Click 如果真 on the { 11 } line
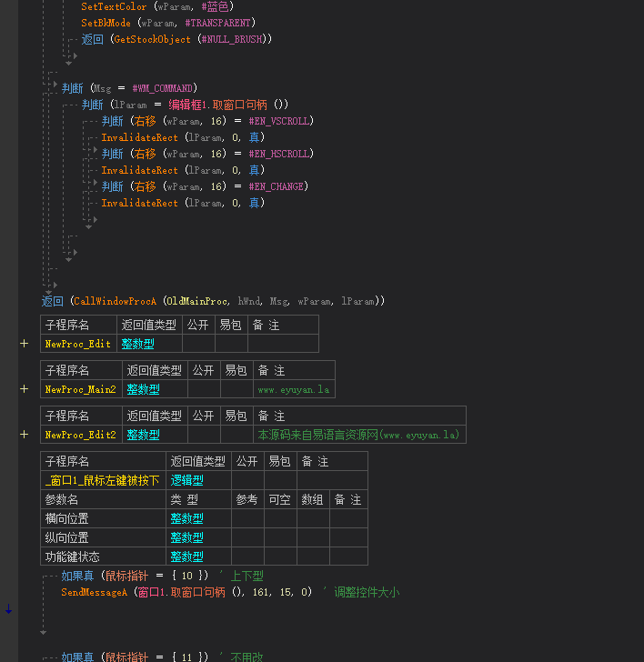 77,657
